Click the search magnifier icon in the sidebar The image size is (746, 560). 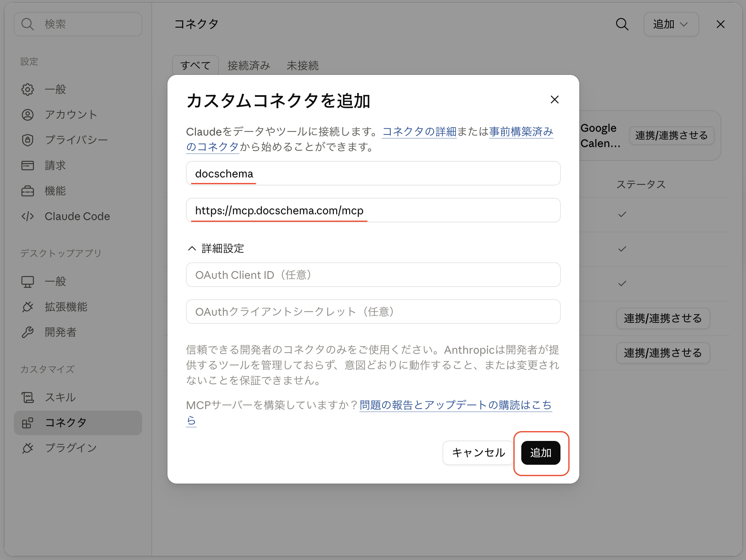pyautogui.click(x=27, y=24)
